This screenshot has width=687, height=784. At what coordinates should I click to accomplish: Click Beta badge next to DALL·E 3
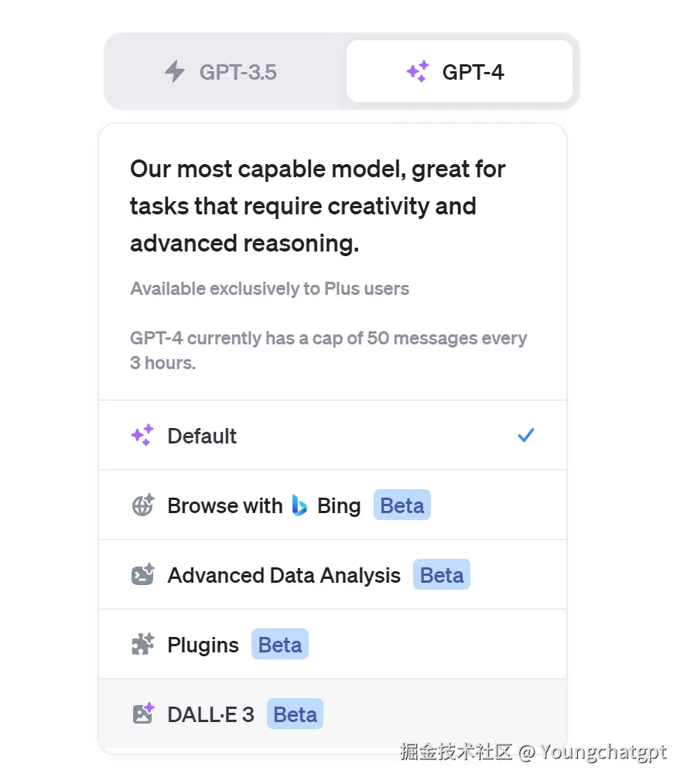pyautogui.click(x=296, y=714)
